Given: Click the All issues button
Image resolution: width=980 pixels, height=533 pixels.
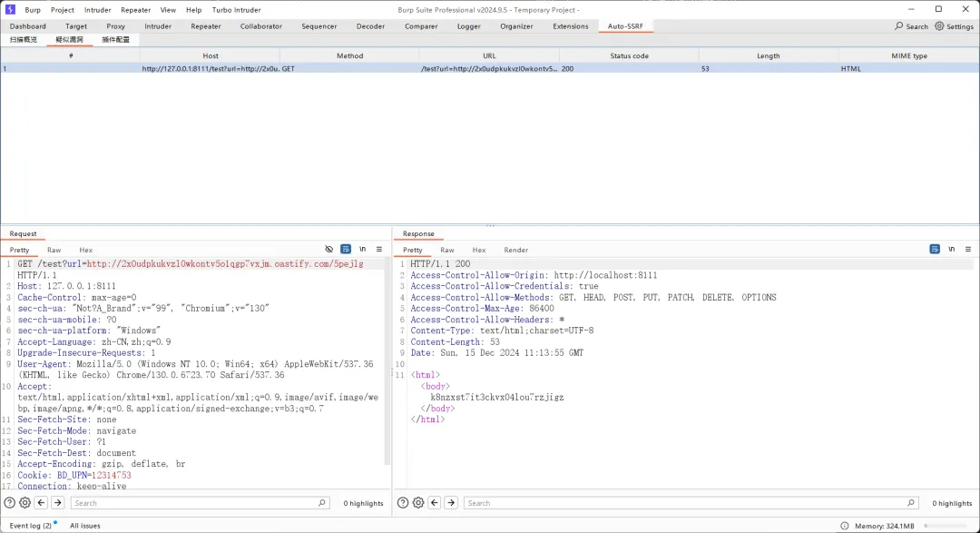Looking at the screenshot, I should [85, 526].
